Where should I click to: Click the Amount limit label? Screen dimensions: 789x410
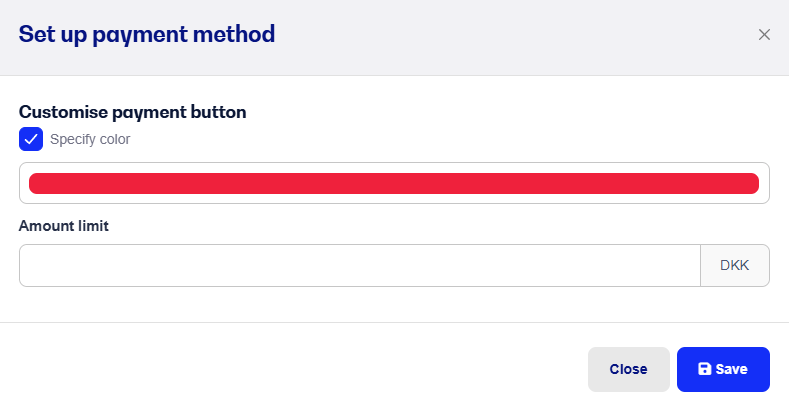click(x=64, y=226)
